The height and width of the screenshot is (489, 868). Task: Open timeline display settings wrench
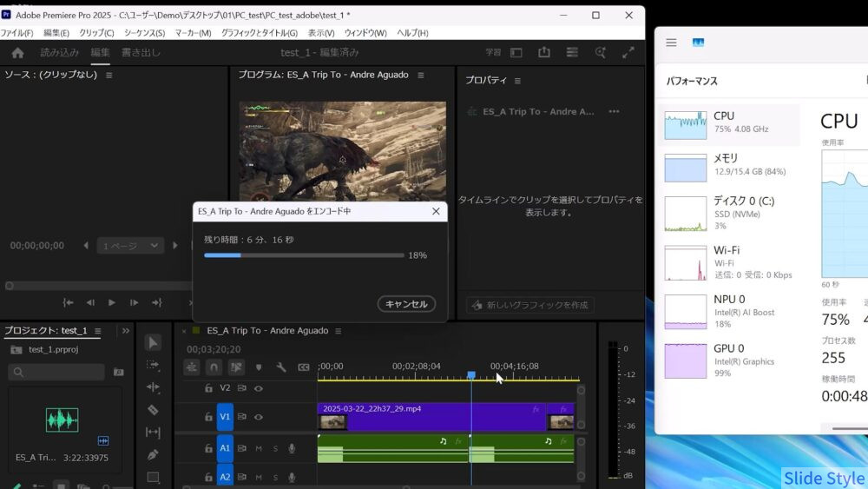pos(281,367)
